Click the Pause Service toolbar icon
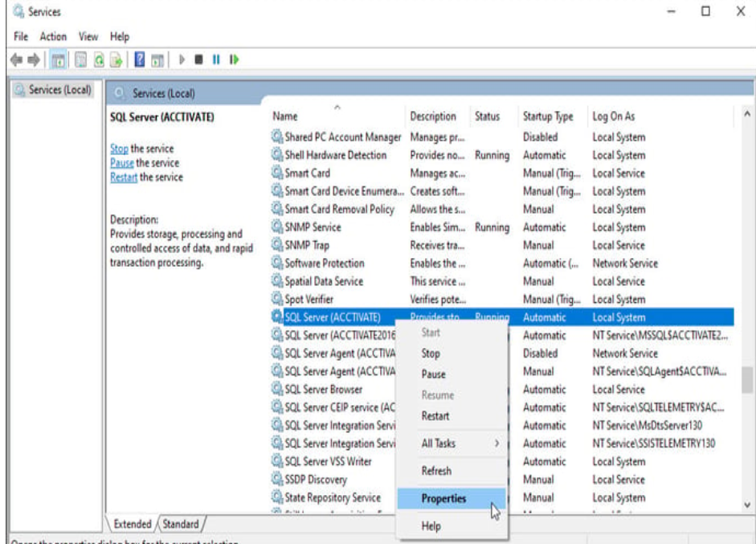 tap(217, 60)
